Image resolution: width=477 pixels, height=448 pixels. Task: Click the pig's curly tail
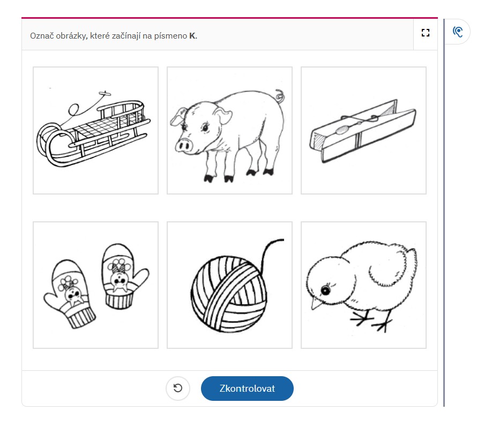[280, 95]
